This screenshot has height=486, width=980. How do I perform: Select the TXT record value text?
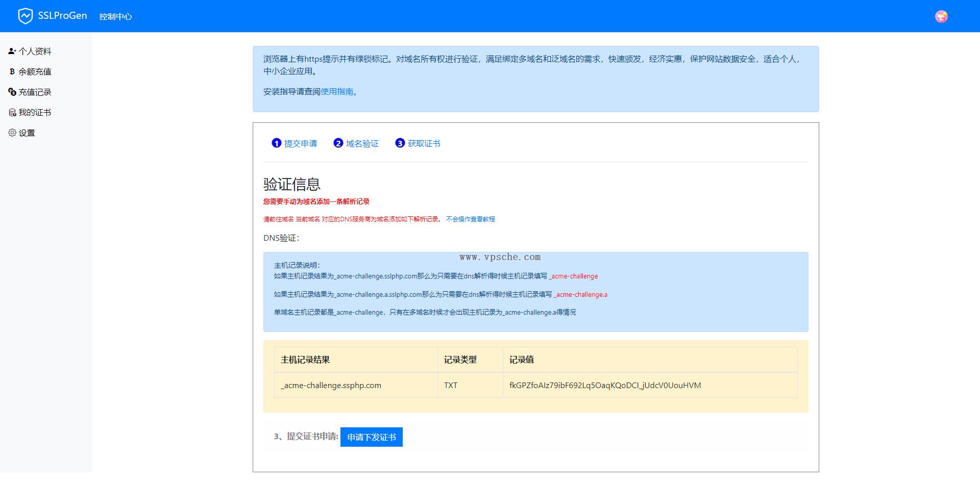click(605, 385)
